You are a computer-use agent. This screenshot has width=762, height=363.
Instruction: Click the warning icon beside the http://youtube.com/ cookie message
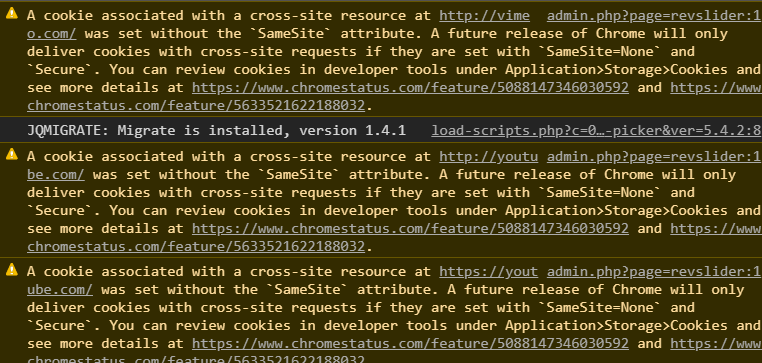pyautogui.click(x=12, y=155)
